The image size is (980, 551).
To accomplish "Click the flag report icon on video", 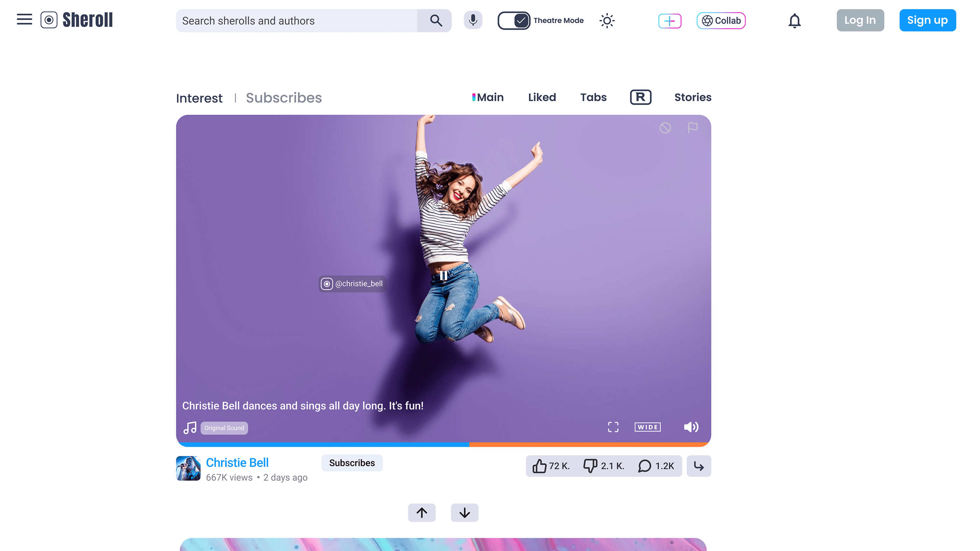I will pyautogui.click(x=693, y=128).
